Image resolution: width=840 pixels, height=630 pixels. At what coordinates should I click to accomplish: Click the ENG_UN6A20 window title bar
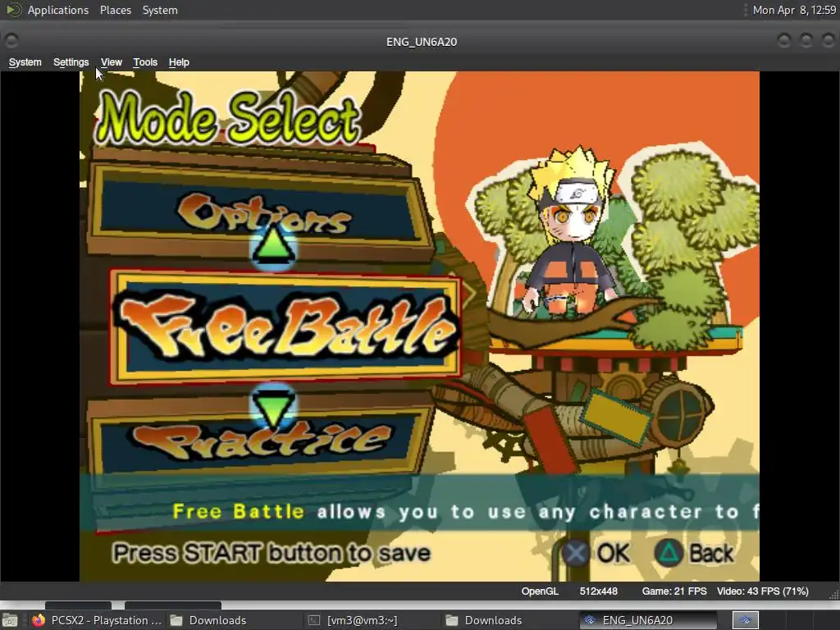pyautogui.click(x=422, y=42)
